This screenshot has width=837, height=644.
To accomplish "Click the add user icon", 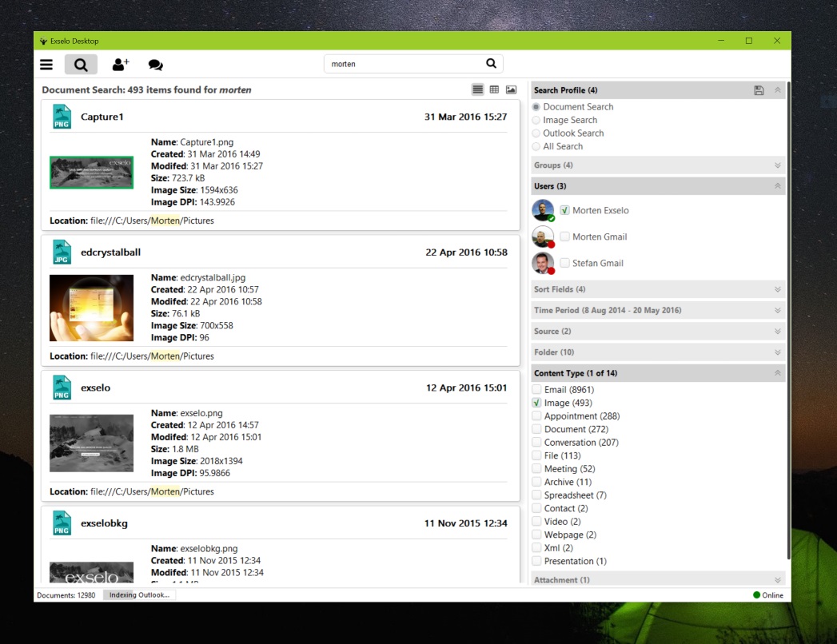I will click(120, 65).
